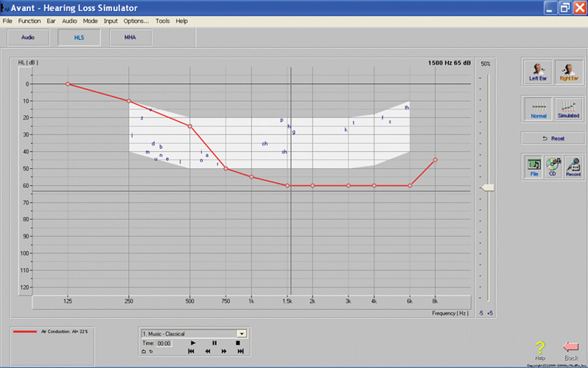Toggle Normal hearing mode
This screenshot has height=368, width=588.
538,109
